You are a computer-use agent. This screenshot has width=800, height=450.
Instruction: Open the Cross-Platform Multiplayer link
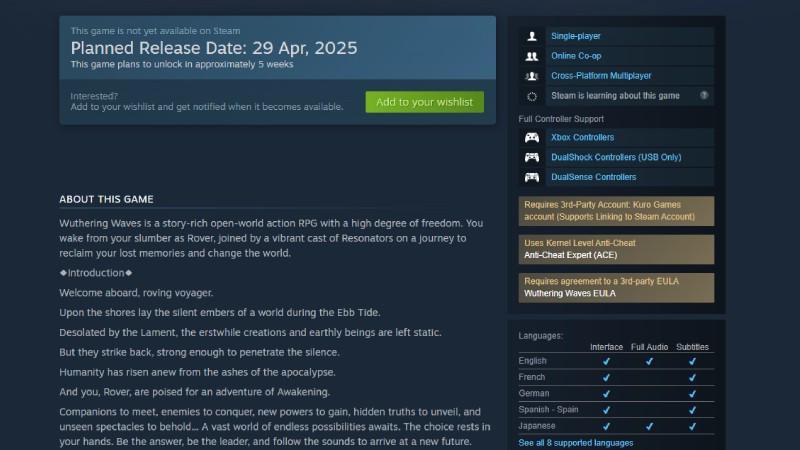tap(601, 76)
